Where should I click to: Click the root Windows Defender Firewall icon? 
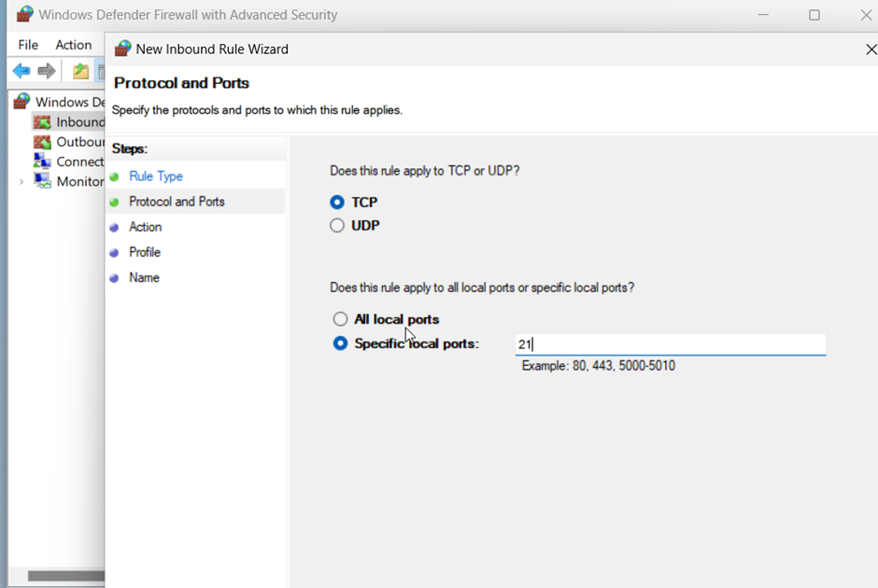click(22, 102)
